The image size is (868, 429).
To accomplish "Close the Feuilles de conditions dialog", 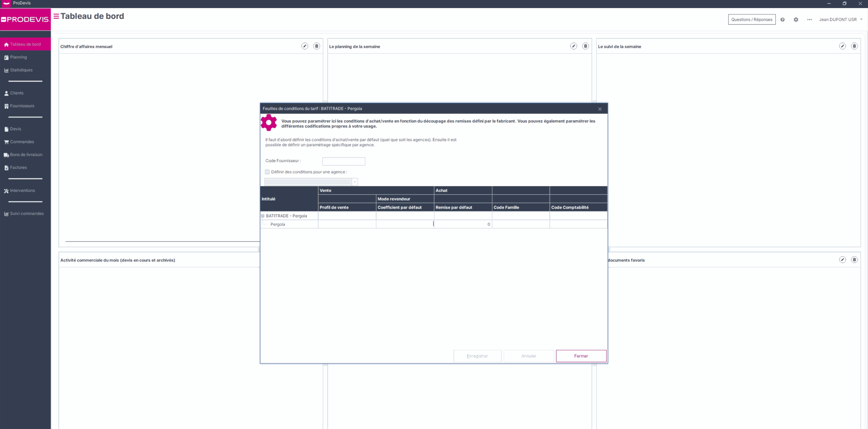I will tap(600, 109).
